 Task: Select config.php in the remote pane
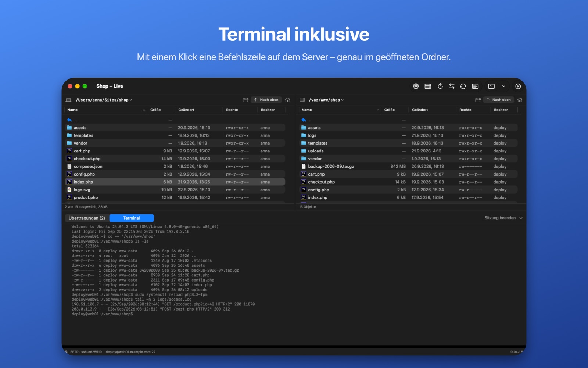pyautogui.click(x=408, y=190)
